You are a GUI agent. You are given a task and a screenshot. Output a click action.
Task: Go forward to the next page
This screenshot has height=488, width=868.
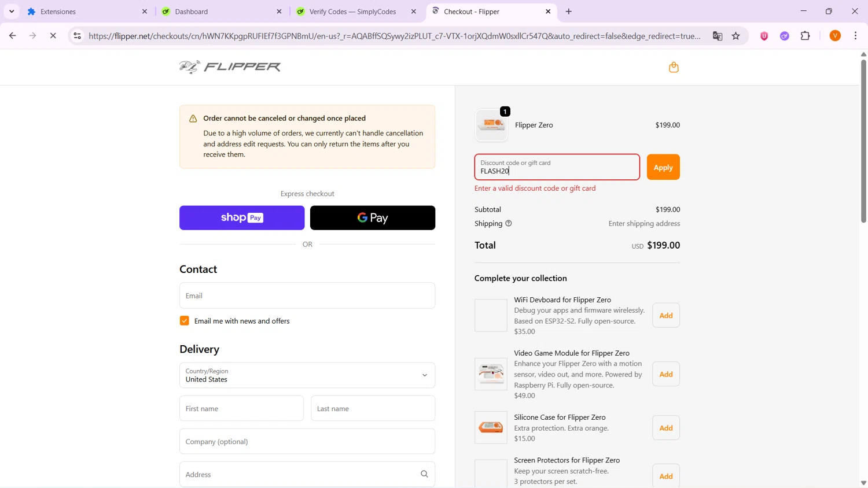point(32,36)
